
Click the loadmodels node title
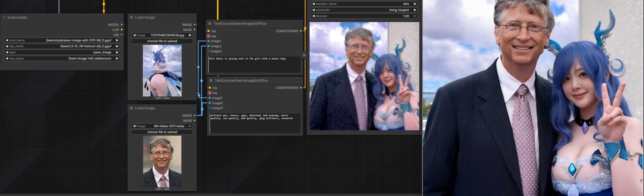click(x=17, y=17)
